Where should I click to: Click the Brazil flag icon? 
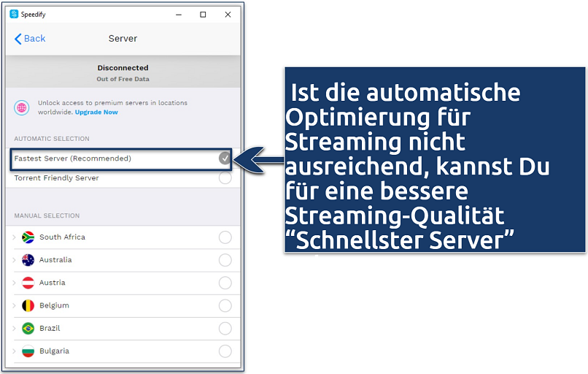(28, 328)
